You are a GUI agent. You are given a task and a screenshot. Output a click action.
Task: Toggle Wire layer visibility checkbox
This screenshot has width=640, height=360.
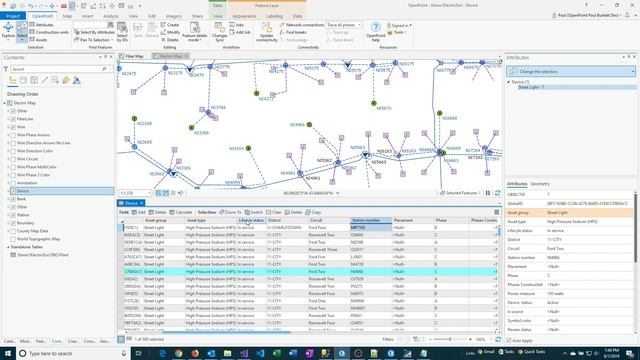[x=13, y=127]
